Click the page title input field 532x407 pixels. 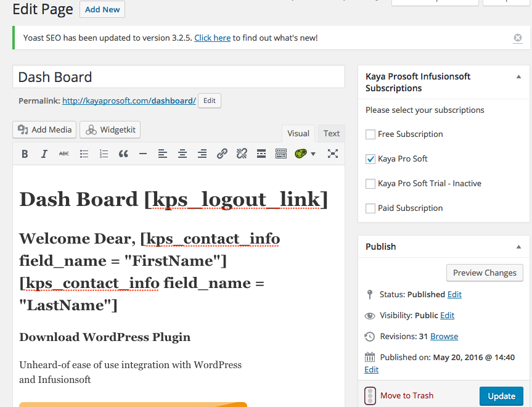(179, 77)
